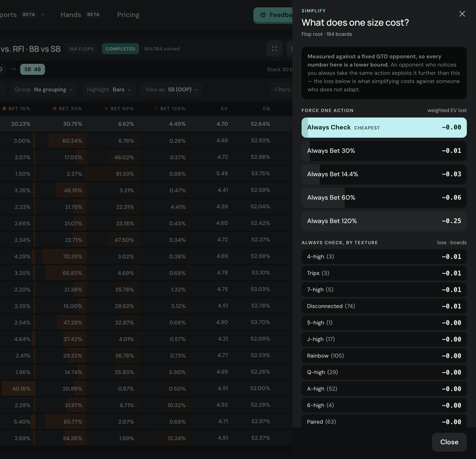
Task: Click the 4.21 EV cell
Action: 223,339
